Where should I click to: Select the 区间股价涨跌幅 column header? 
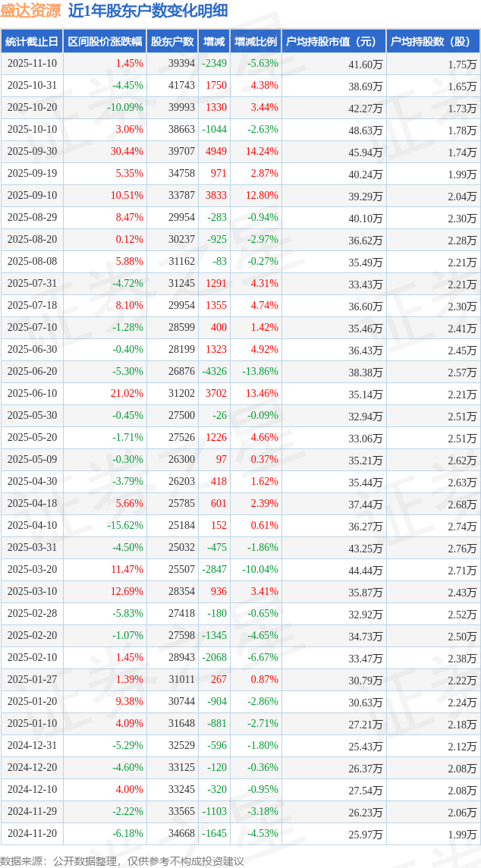click(104, 42)
